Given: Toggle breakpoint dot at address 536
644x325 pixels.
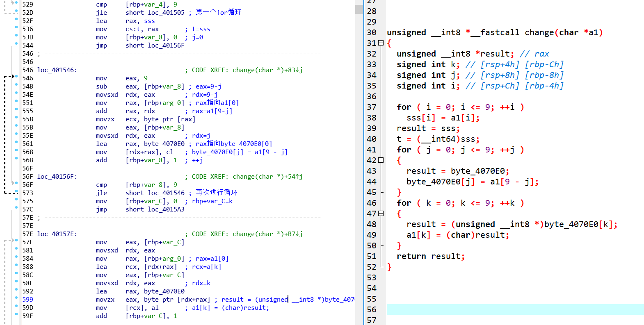Looking at the screenshot, I should pos(16,27).
